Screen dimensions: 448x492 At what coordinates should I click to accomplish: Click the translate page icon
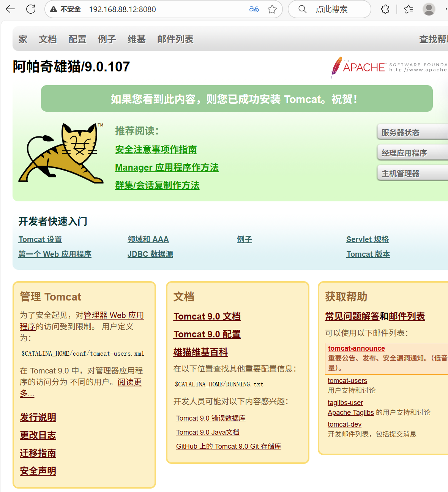click(254, 9)
